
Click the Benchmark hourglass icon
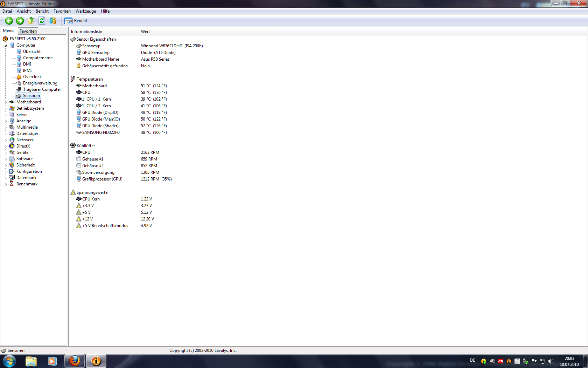(x=12, y=184)
